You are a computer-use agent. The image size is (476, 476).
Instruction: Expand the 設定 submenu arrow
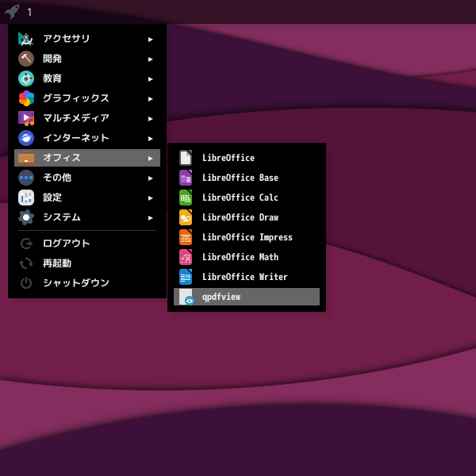pyautogui.click(x=151, y=198)
